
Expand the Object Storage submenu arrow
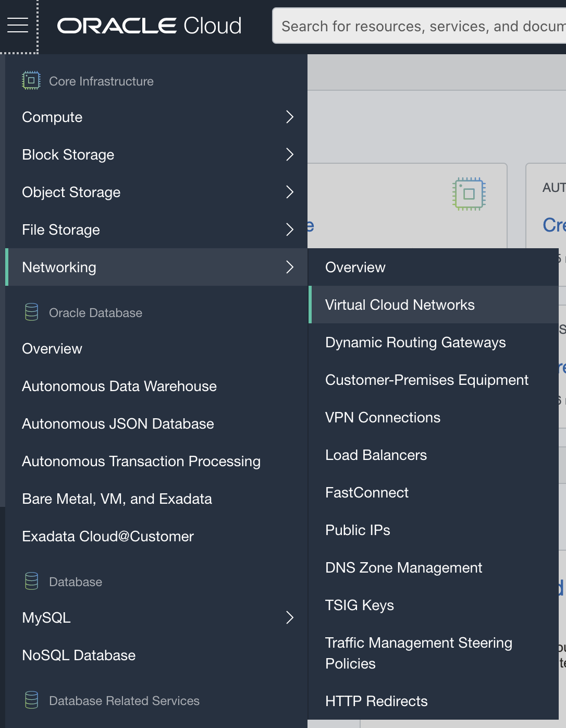tap(290, 192)
